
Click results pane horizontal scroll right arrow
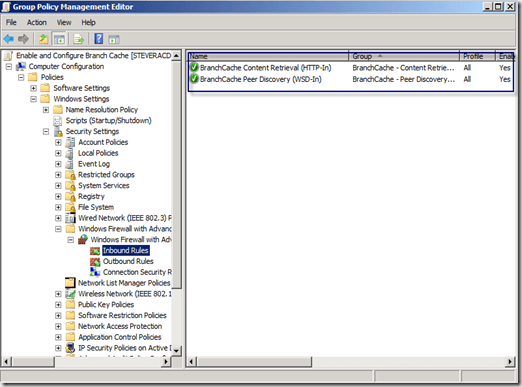pos(510,361)
